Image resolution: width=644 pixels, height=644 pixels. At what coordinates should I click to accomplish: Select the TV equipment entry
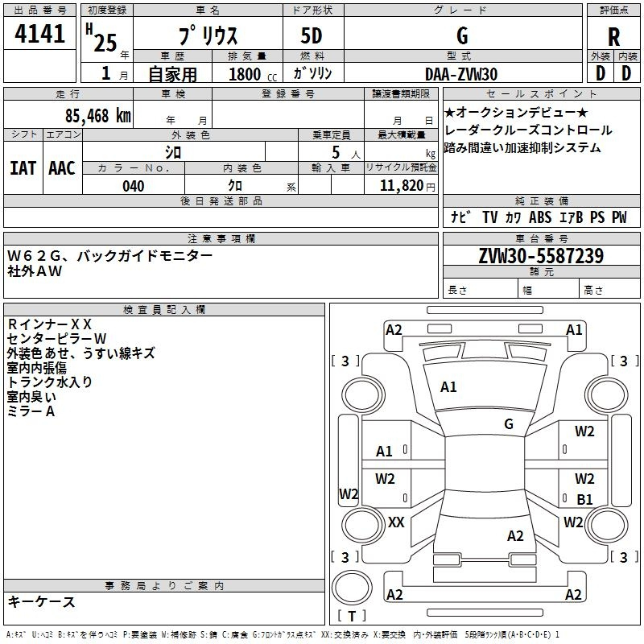[490, 217]
